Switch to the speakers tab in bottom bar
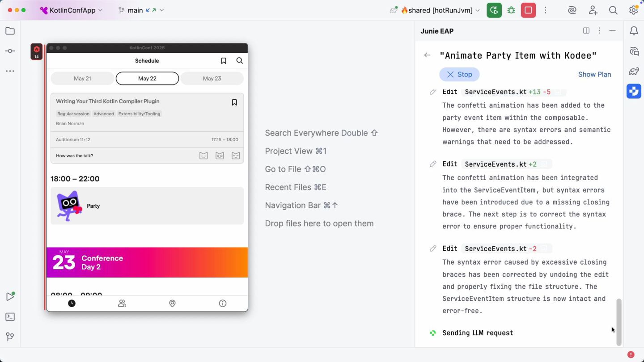The image size is (644, 362). point(122,303)
